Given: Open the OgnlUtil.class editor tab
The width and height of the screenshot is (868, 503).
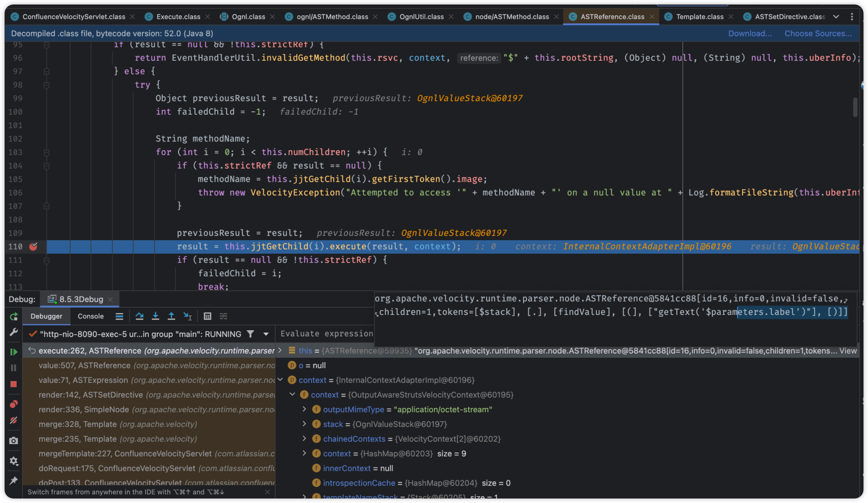Looking at the screenshot, I should (421, 17).
